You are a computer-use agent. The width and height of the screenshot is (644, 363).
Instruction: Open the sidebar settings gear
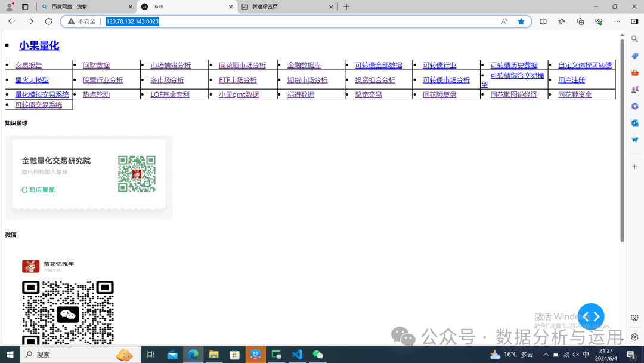pyautogui.click(x=634, y=337)
